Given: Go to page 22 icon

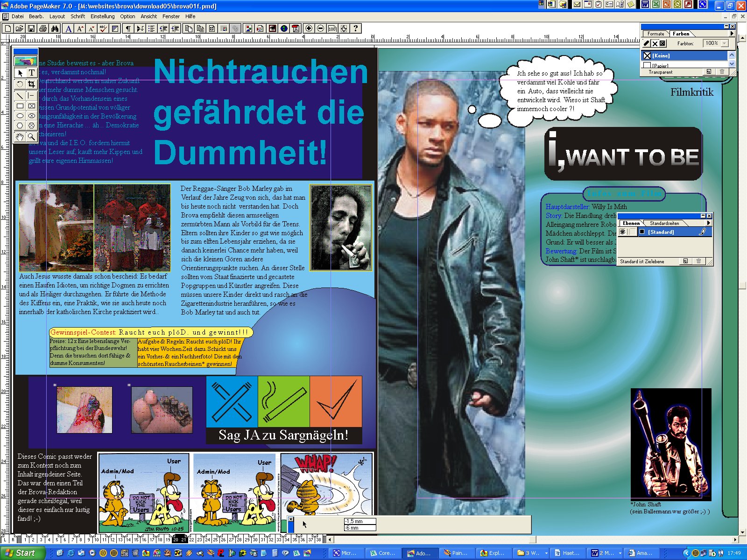Looking at the screenshot, I should click(191, 539).
